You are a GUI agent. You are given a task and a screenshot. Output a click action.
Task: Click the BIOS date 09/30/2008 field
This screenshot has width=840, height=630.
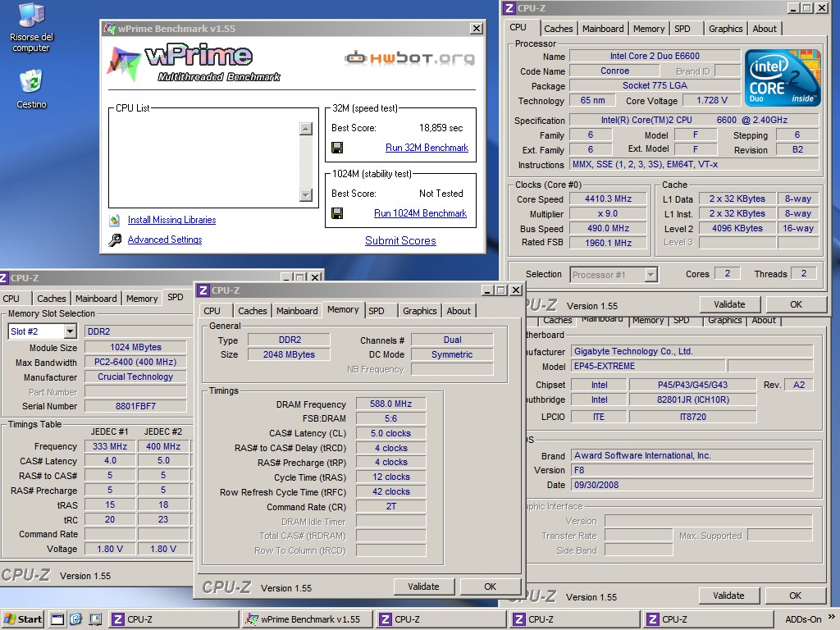click(x=692, y=486)
